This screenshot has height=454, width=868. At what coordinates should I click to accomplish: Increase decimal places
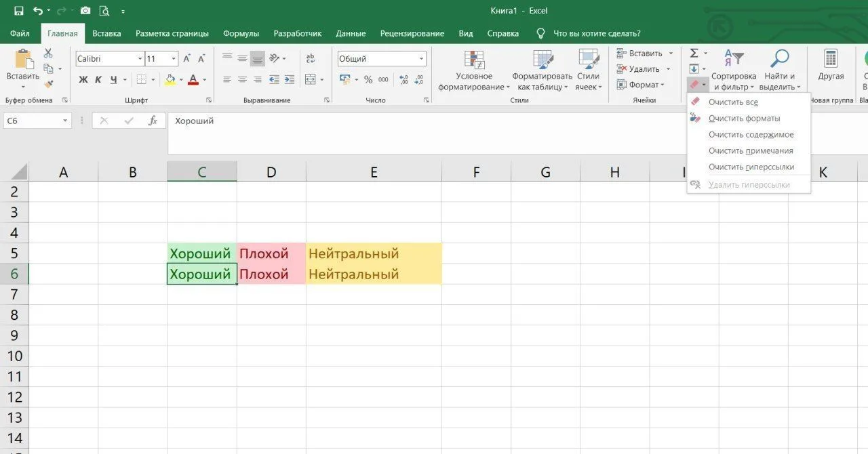[x=404, y=79]
